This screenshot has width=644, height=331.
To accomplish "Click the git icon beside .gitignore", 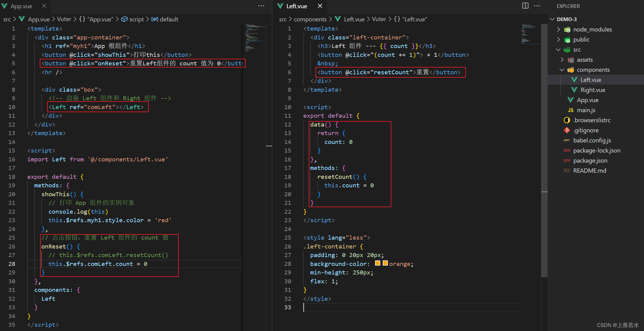I will (567, 130).
